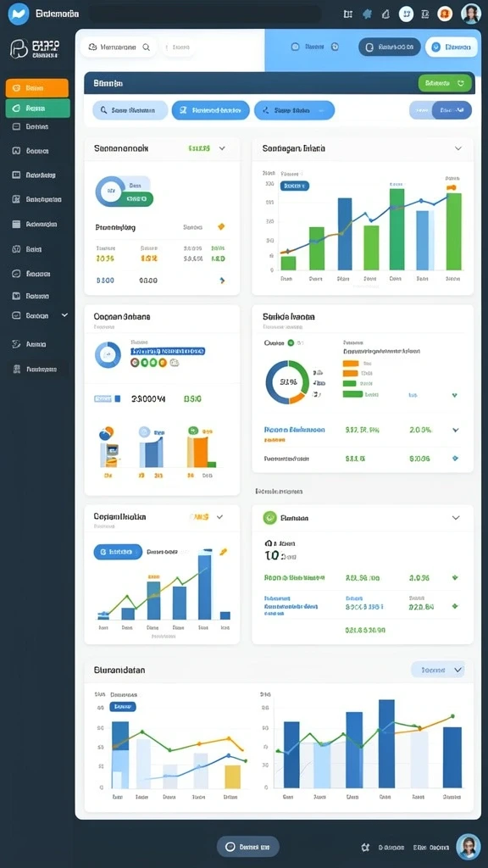Open the grid icon in the top bar
Image resolution: width=488 pixels, height=868 pixels.
click(348, 14)
